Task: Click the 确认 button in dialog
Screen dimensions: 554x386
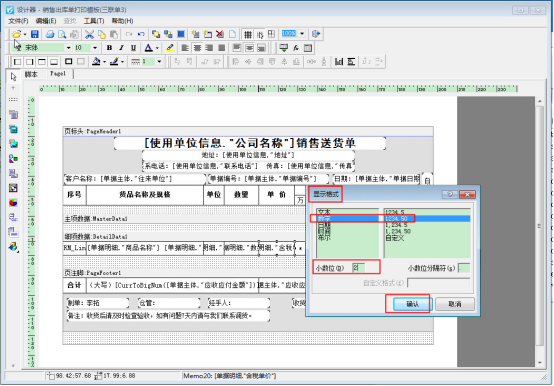Action: coord(413,304)
